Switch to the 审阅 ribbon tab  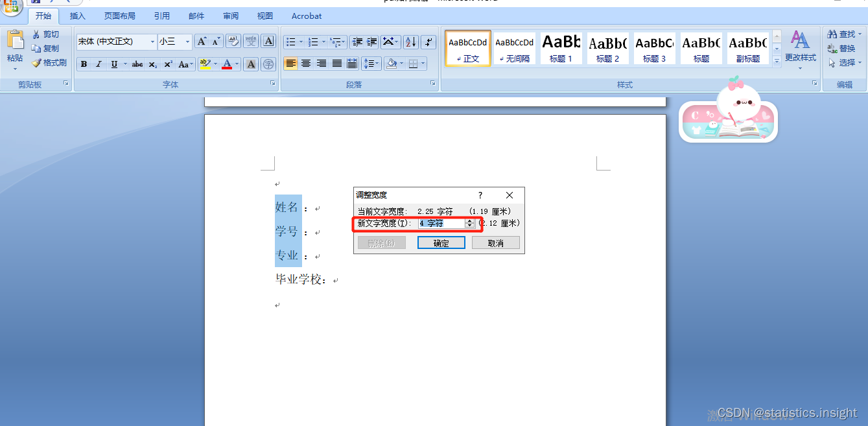coord(231,16)
